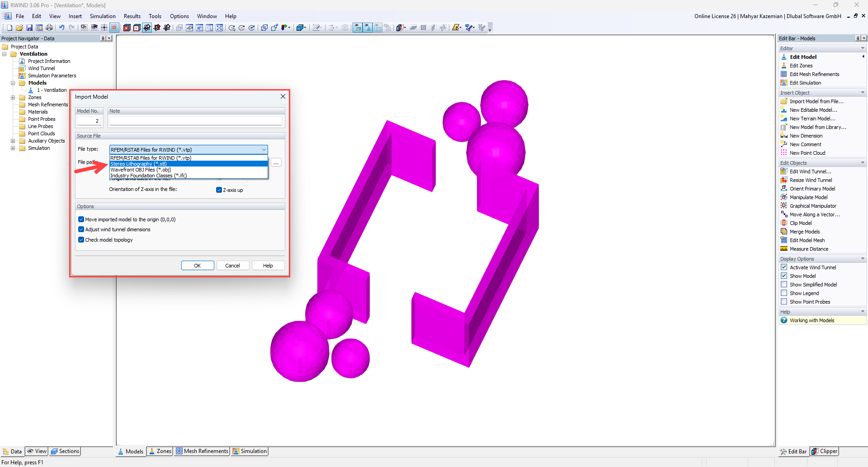Collapse the Ventilation tree node
The width and height of the screenshot is (868, 467).
(5, 54)
